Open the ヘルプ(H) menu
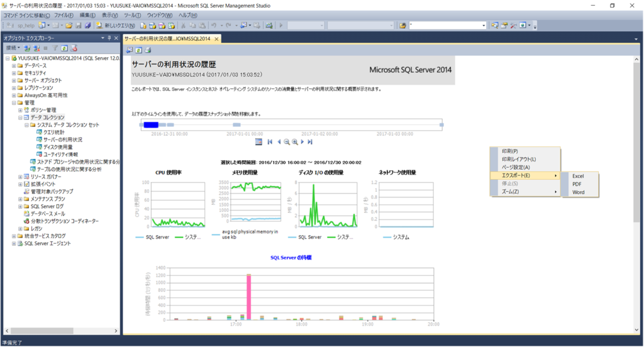Viewport: 644px width, 347px height. pos(187,15)
